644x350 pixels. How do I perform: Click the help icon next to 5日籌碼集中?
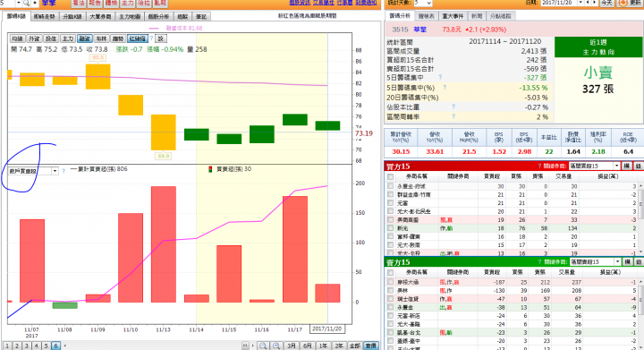click(x=440, y=77)
